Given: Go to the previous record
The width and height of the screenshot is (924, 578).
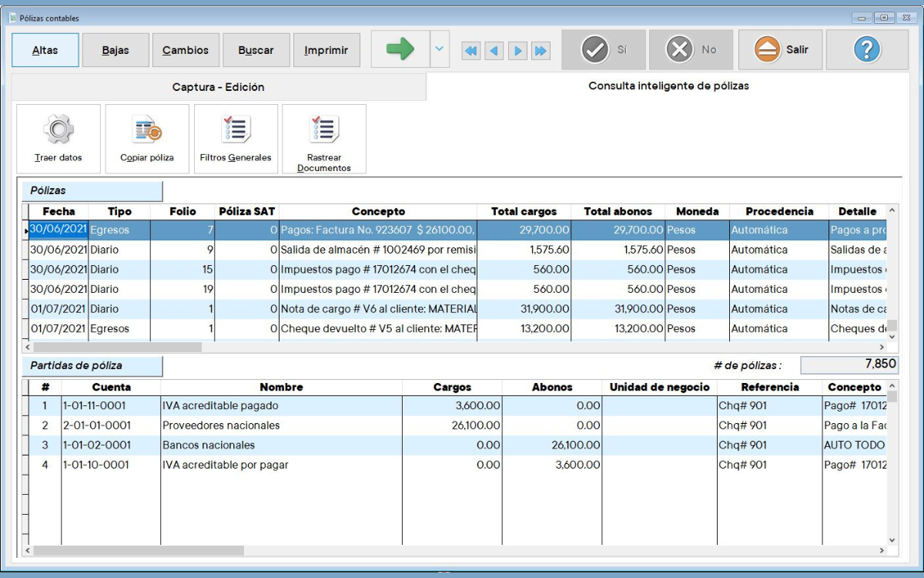Looking at the screenshot, I should tap(494, 51).
